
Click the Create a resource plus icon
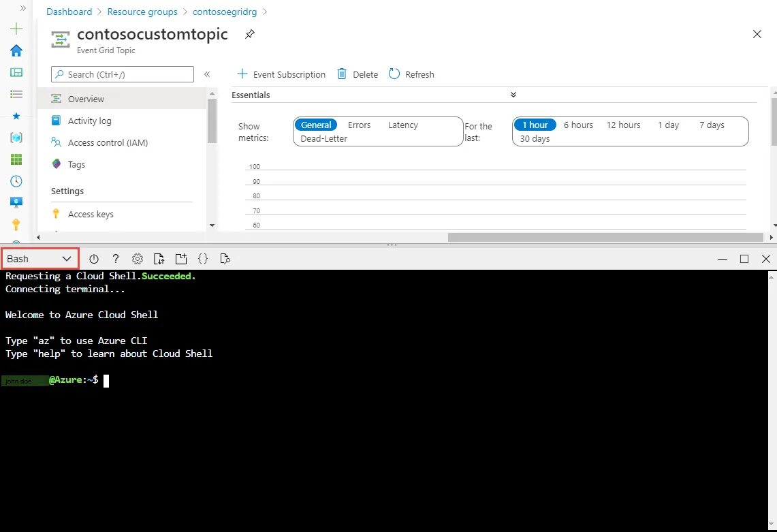16,28
